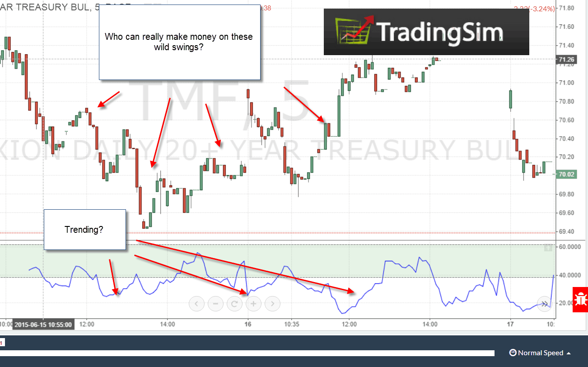Click the zoom in plus chart button
The height and width of the screenshot is (367, 588).
[253, 304]
